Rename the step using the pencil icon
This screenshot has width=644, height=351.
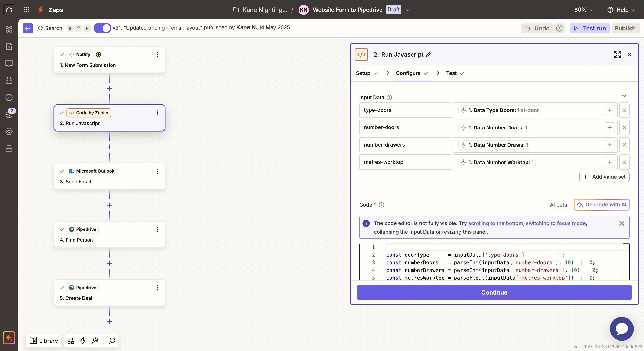pyautogui.click(x=428, y=55)
